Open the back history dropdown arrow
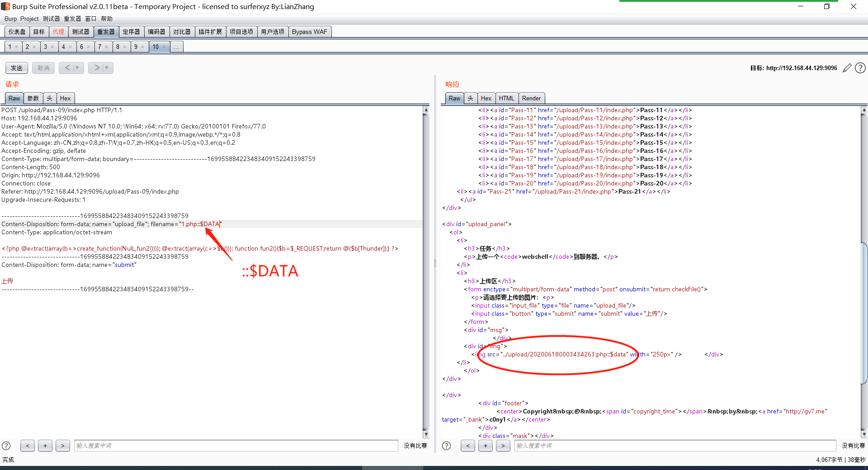 [78, 68]
